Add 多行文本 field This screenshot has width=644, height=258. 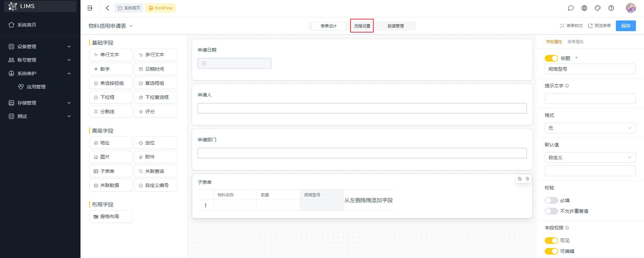pyautogui.click(x=156, y=55)
